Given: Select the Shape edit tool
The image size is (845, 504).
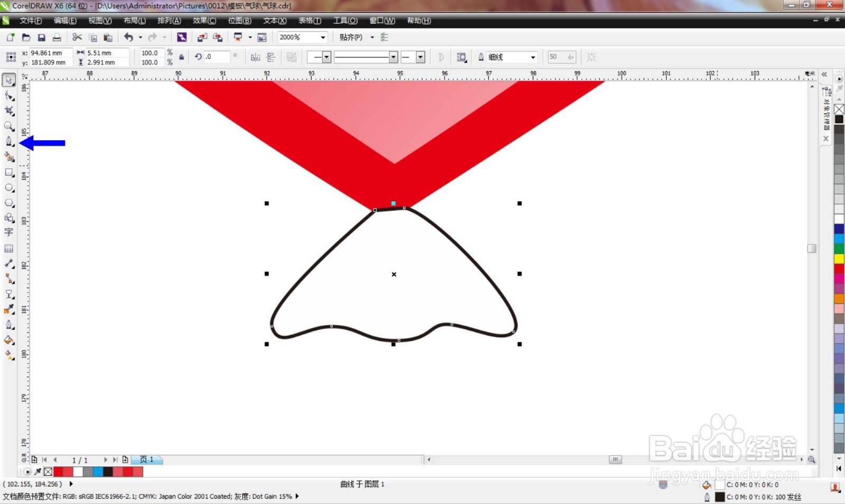Looking at the screenshot, I should tap(9, 96).
